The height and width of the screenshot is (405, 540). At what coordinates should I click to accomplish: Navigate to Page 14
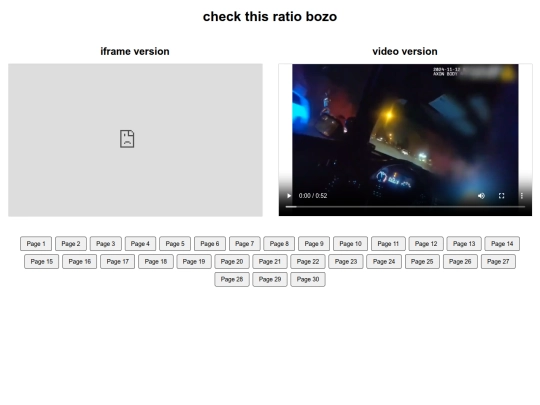502,244
